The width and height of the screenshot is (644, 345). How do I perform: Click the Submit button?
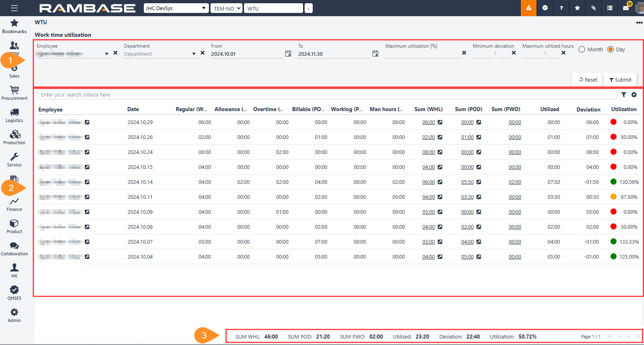[x=620, y=80]
